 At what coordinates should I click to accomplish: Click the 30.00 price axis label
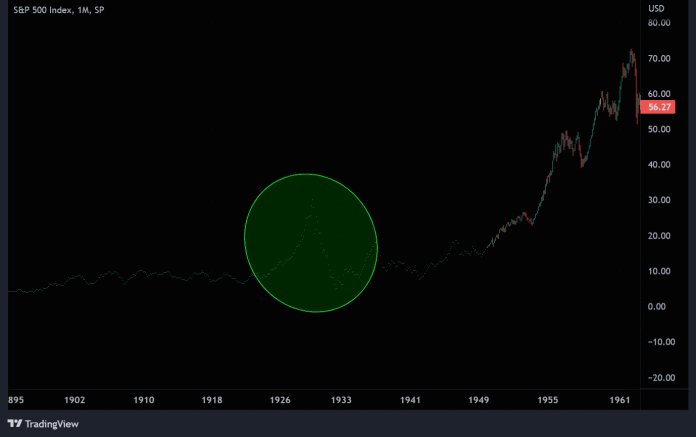click(659, 200)
